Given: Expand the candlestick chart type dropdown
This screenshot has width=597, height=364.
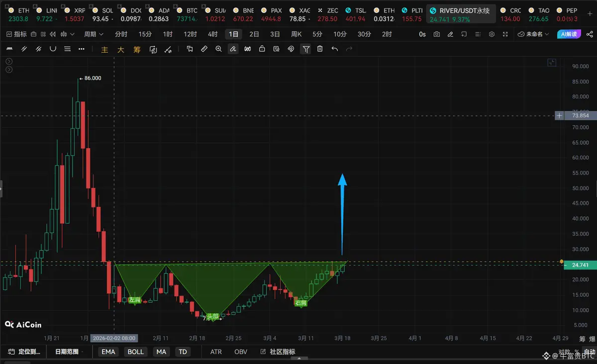Looking at the screenshot, I should (x=72, y=34).
